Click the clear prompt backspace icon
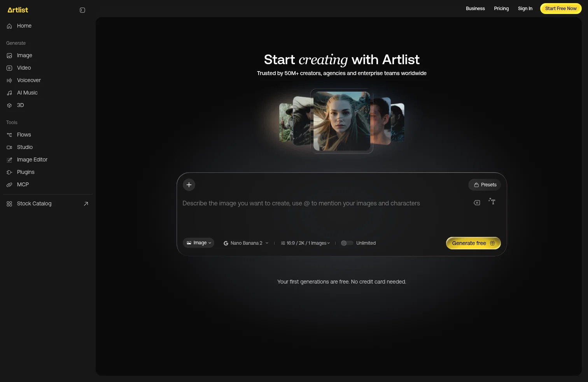This screenshot has width=588, height=382. tap(477, 203)
